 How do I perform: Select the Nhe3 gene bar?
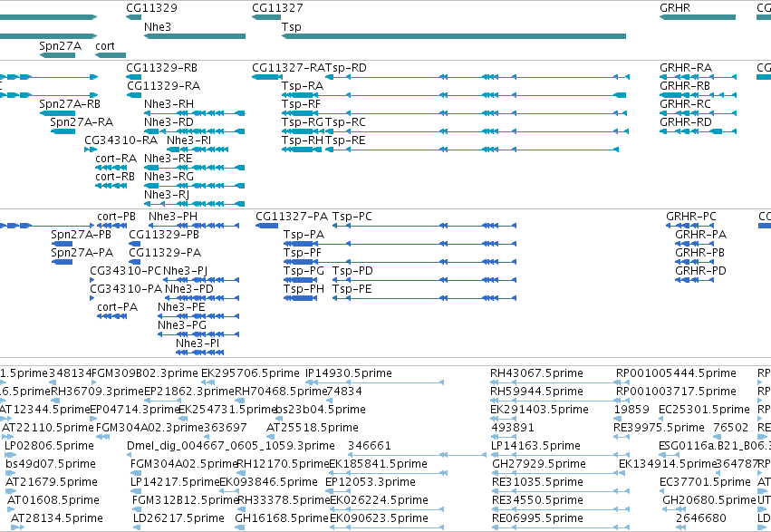(x=194, y=36)
